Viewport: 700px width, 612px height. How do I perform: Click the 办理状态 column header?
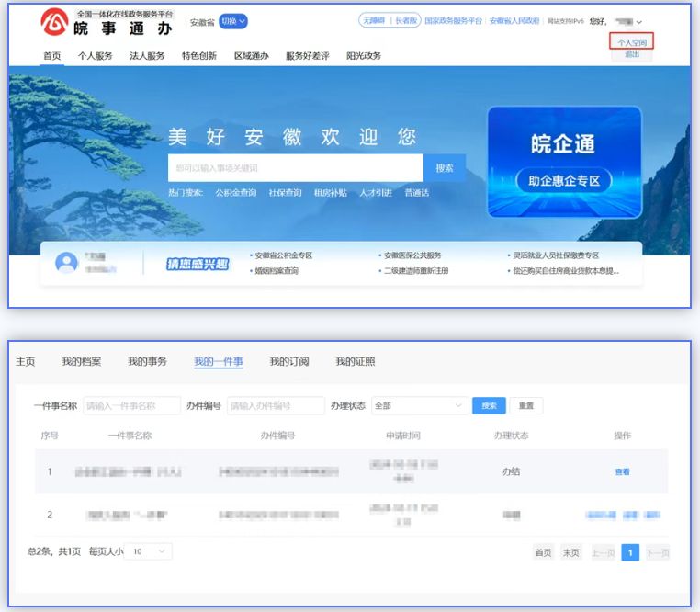click(511, 436)
